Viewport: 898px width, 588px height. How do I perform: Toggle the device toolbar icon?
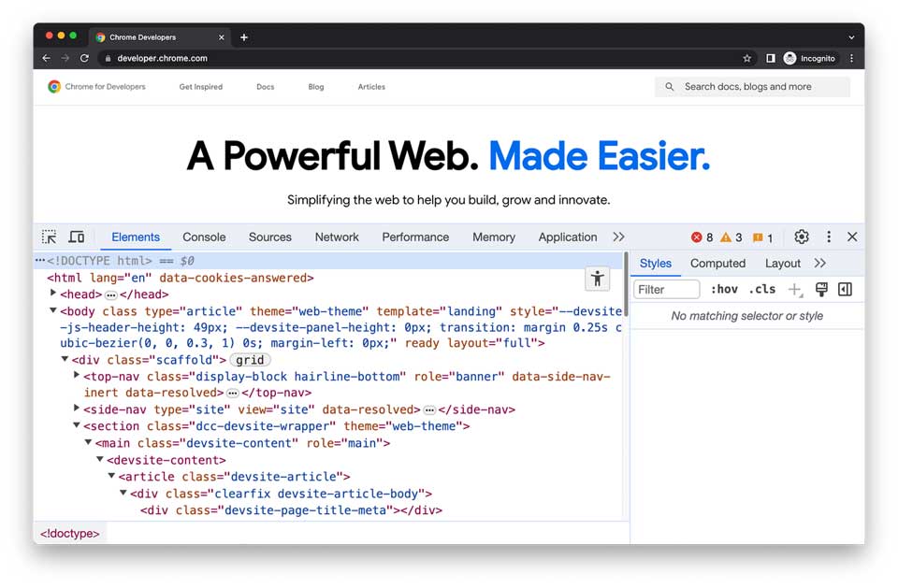pyautogui.click(x=77, y=237)
